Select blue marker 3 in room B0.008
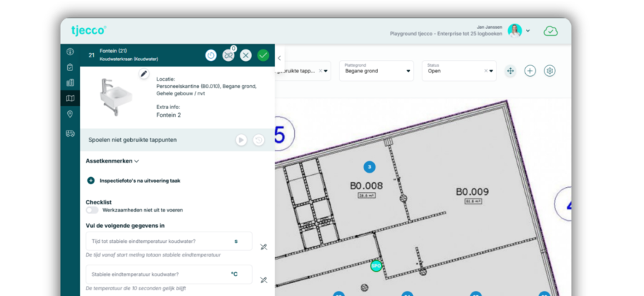 pyautogui.click(x=369, y=167)
